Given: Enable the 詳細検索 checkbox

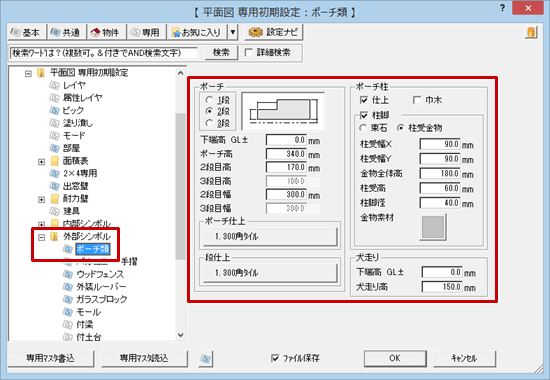Looking at the screenshot, I should click(249, 53).
